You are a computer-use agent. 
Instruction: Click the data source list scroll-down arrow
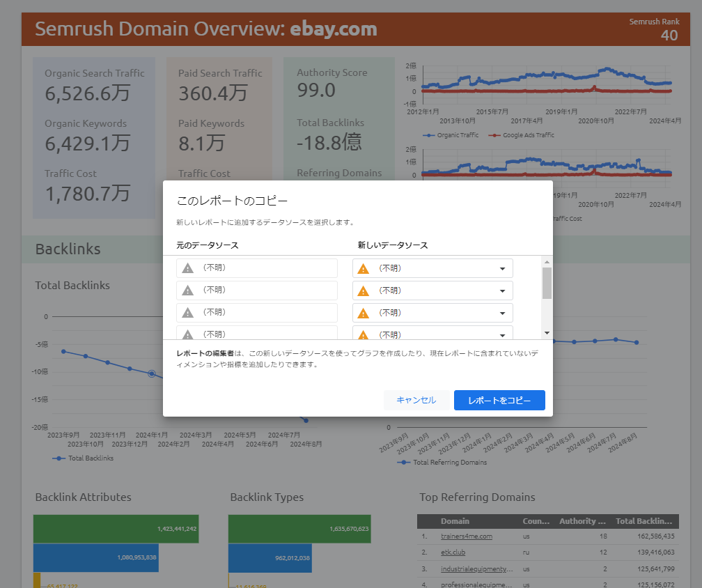coord(547,333)
